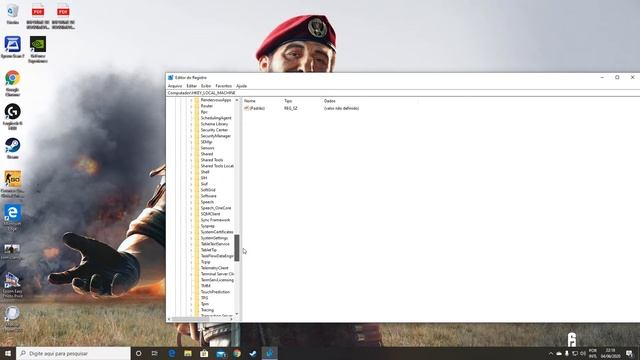
Task: Show hidden tray icons chevron
Action: pyautogui.click(x=551, y=353)
